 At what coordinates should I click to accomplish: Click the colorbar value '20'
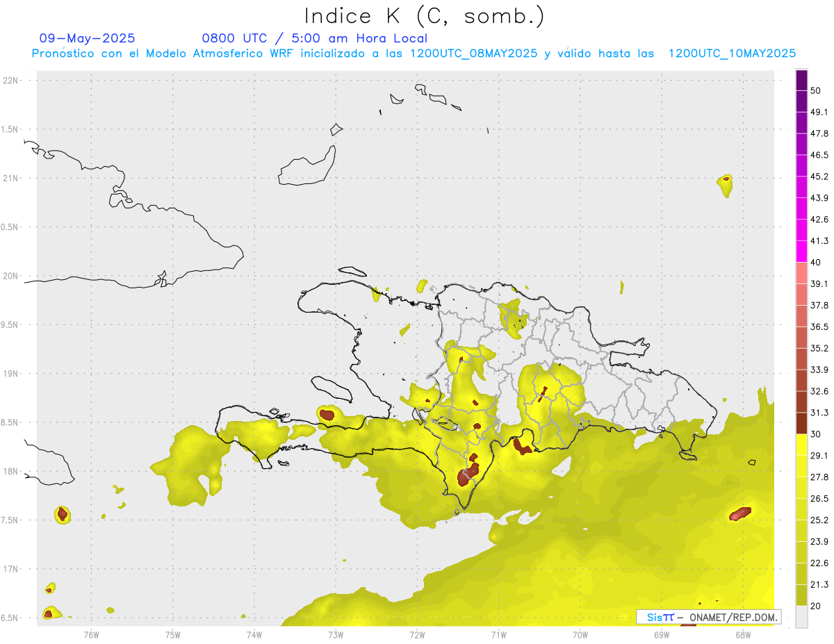click(816, 606)
